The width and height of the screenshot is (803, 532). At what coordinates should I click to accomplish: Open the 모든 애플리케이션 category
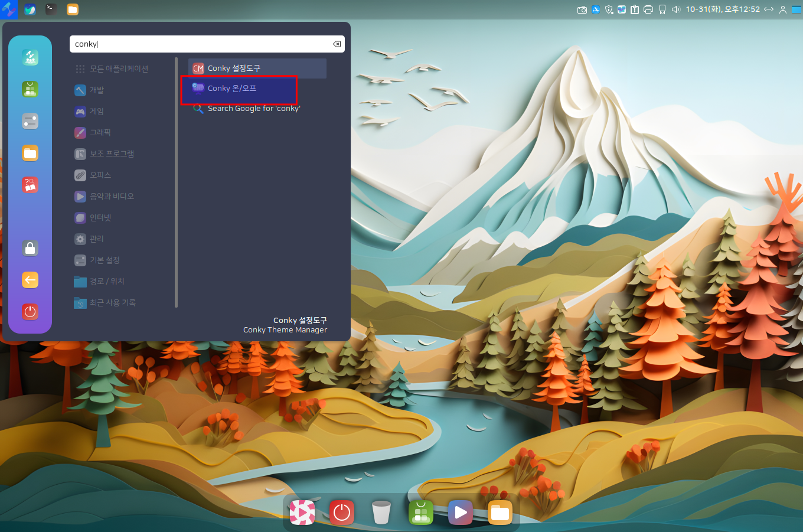[x=118, y=69]
